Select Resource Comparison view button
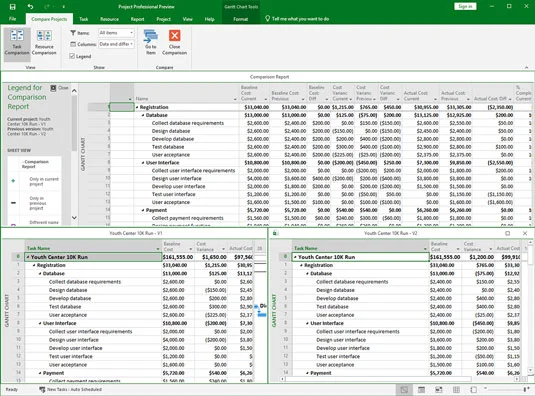This screenshot has height=396, width=535. (44, 43)
